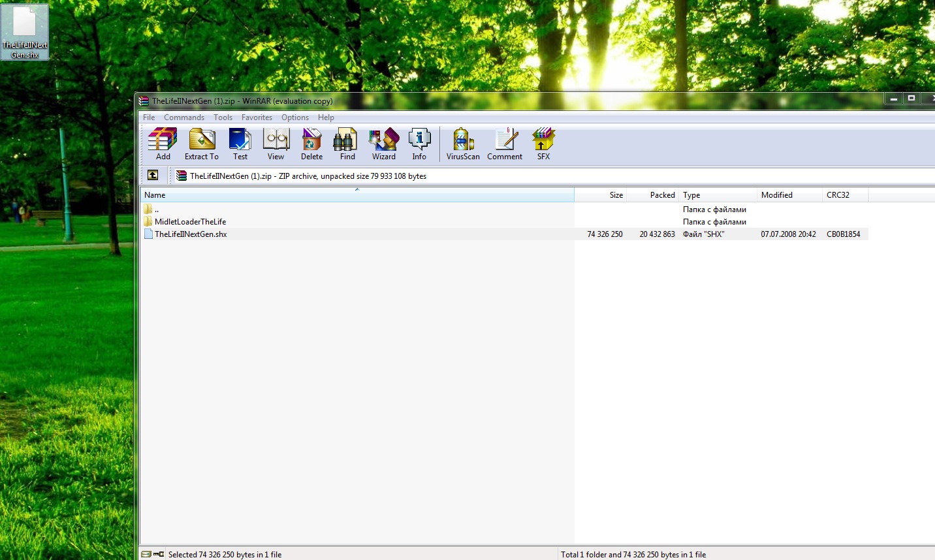Click the Extract To icon

point(202,144)
